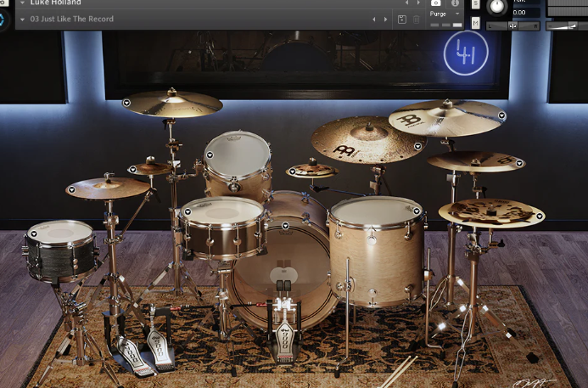Hit the small bell stack above kick
Screen dimensions: 588x388
coord(312,172)
